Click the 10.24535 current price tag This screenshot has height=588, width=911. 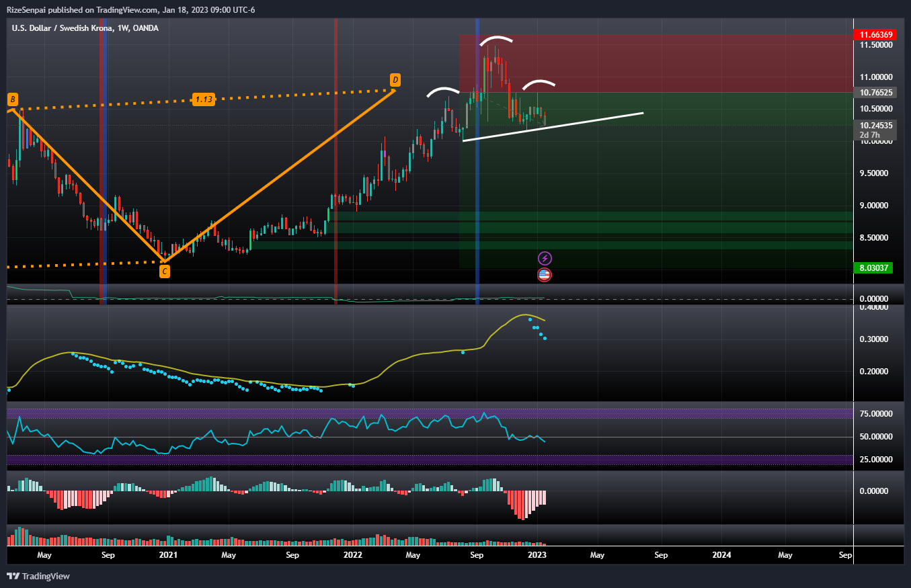[875, 125]
